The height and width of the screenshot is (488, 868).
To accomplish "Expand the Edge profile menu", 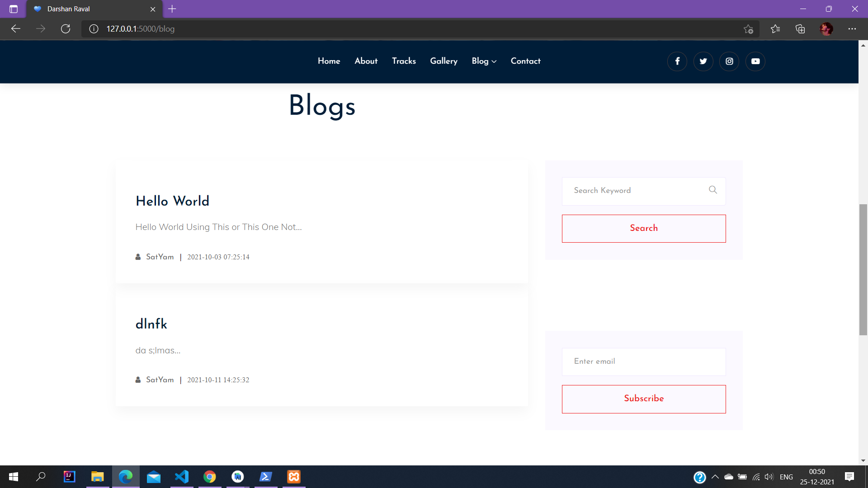I will pos(826,28).
